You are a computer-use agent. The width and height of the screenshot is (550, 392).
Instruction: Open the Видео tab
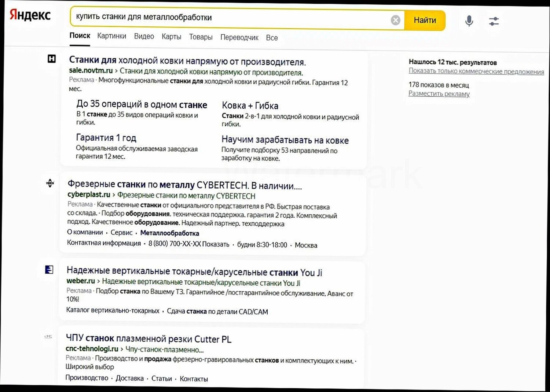[x=144, y=36]
